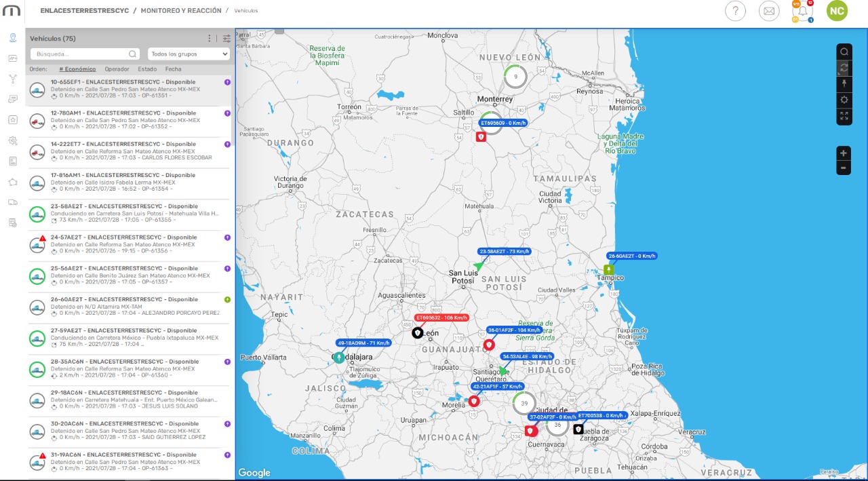Expand the 'Todos los grupos' dropdown

coord(189,54)
